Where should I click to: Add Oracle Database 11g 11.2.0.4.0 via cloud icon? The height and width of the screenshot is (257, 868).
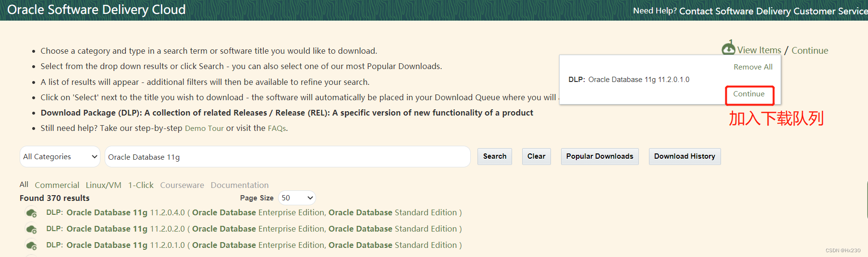(32, 212)
